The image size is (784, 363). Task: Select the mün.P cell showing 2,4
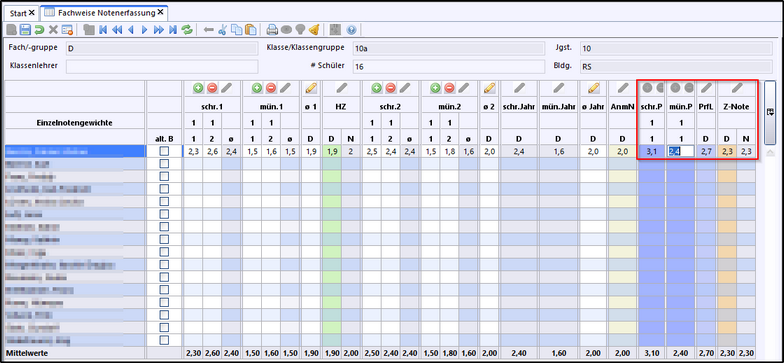click(x=680, y=151)
